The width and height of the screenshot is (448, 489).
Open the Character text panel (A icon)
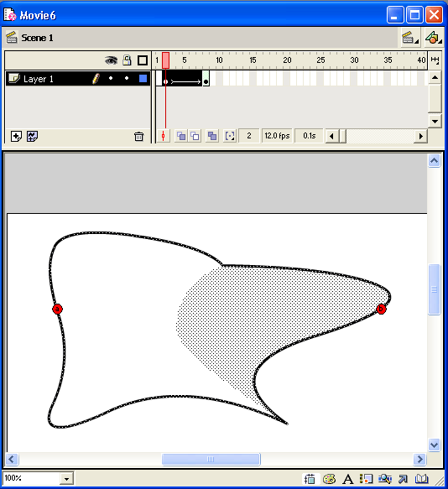pyautogui.click(x=348, y=479)
